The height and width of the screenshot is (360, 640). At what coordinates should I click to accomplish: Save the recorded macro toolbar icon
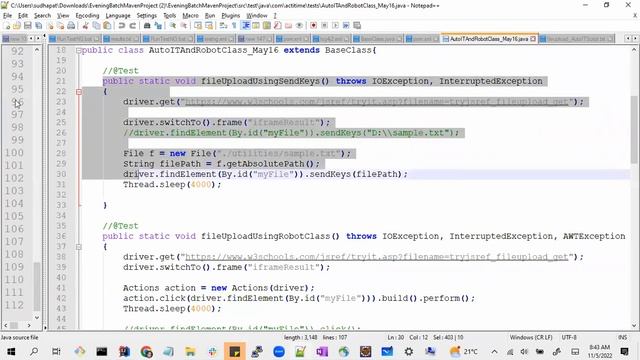(357, 25)
